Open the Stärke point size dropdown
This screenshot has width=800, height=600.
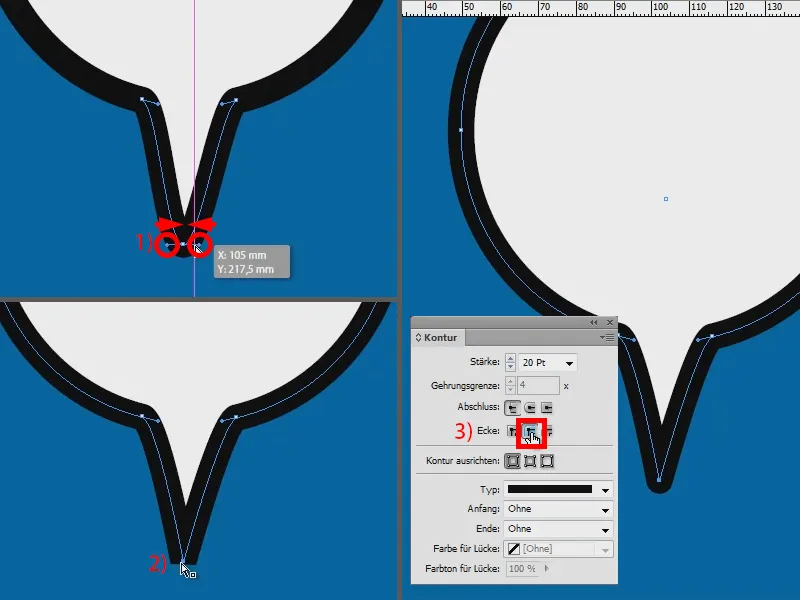(570, 362)
